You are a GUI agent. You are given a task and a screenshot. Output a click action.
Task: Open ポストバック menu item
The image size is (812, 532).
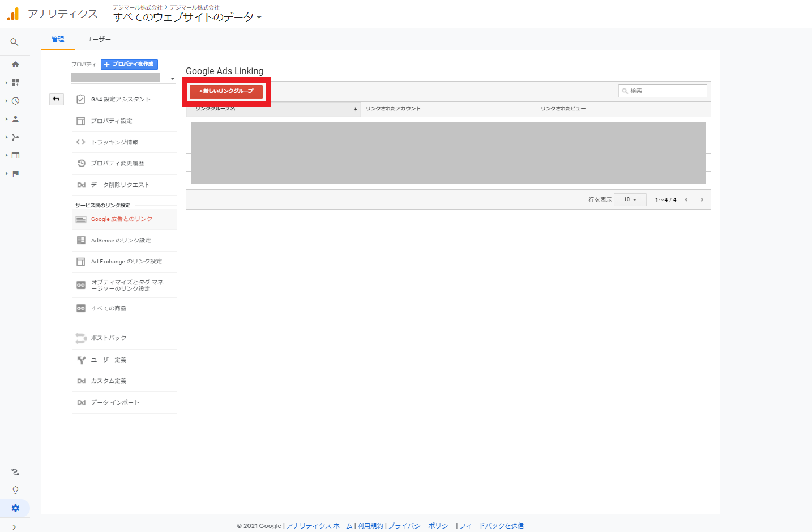coord(125,338)
